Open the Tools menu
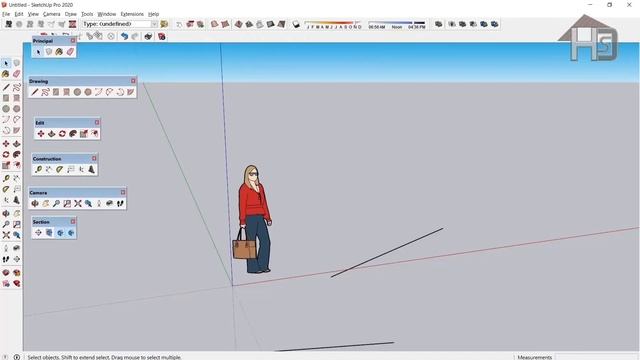640x360 pixels. (x=87, y=14)
